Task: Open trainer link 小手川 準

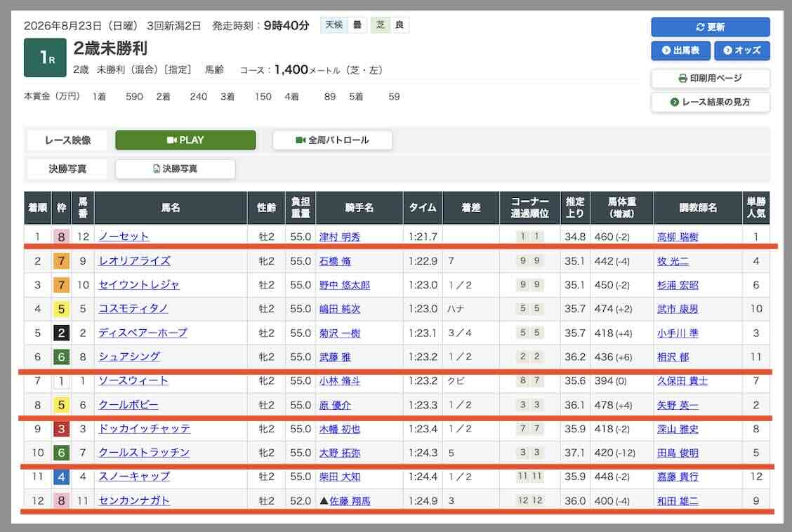Action: pyautogui.click(x=678, y=333)
